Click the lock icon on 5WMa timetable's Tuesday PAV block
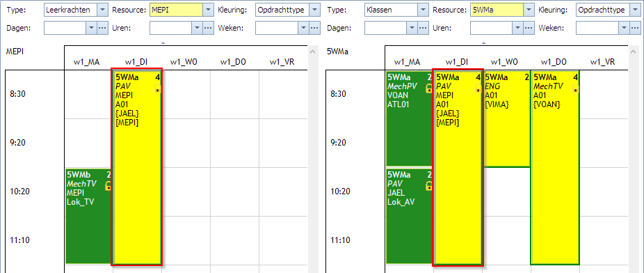644x273 pixels. pos(478,88)
